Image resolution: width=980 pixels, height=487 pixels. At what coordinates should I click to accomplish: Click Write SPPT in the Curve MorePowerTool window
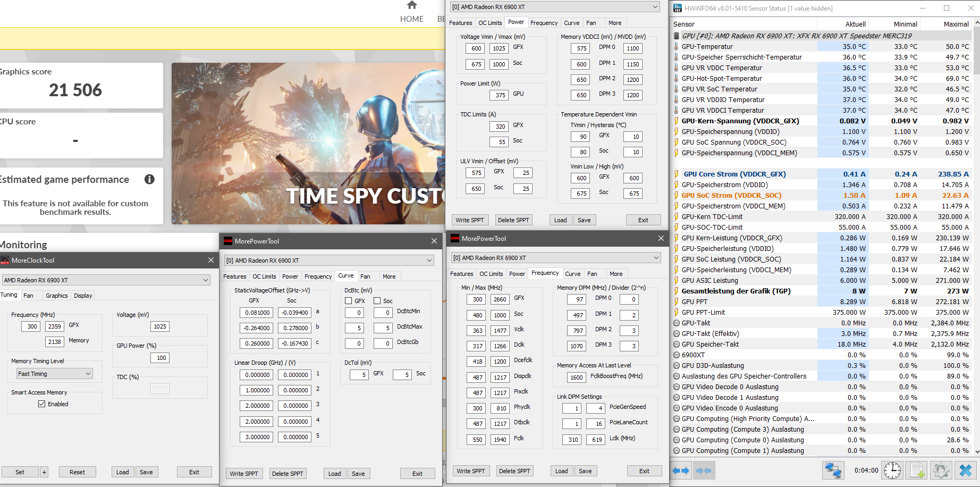[244, 474]
